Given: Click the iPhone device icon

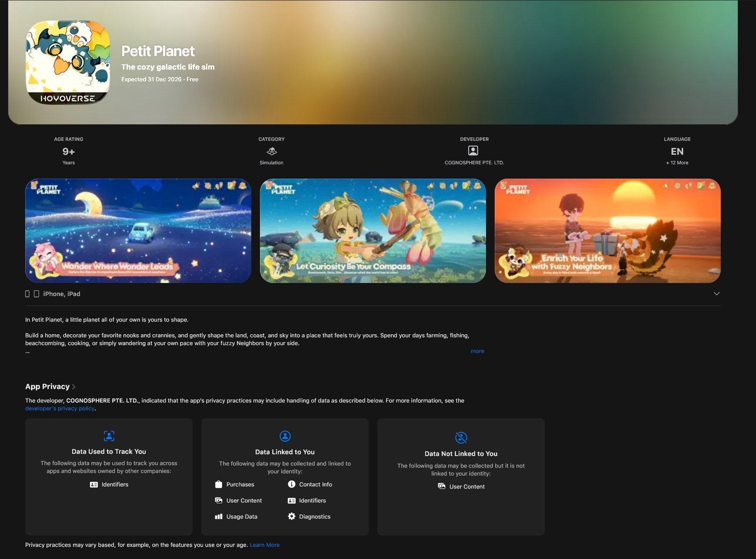Looking at the screenshot, I should point(27,294).
